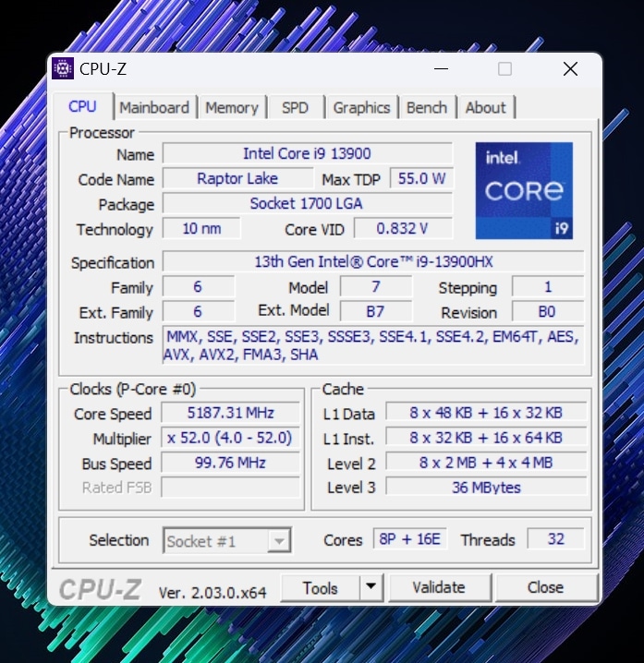Maximize the CPU-Z window
This screenshot has width=644, height=663.
point(504,69)
